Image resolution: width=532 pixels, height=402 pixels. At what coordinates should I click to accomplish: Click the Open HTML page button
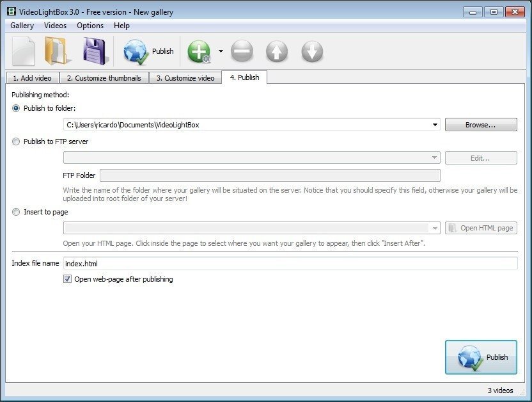click(x=481, y=228)
